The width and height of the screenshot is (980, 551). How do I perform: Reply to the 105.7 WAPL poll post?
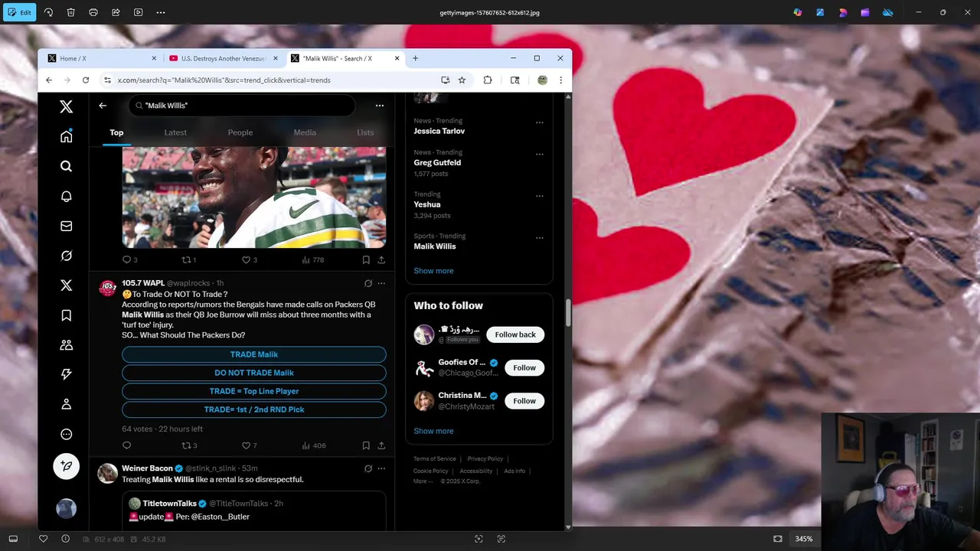127,445
